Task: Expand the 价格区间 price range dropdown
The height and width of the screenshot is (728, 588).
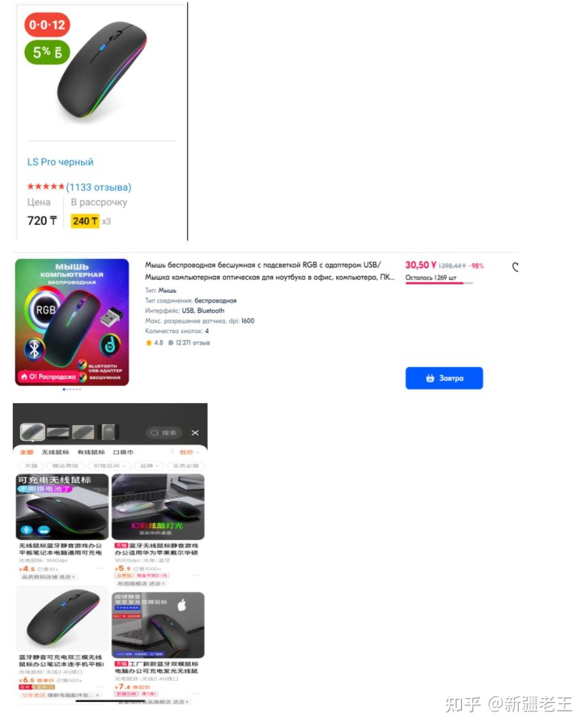Action: 109,466
